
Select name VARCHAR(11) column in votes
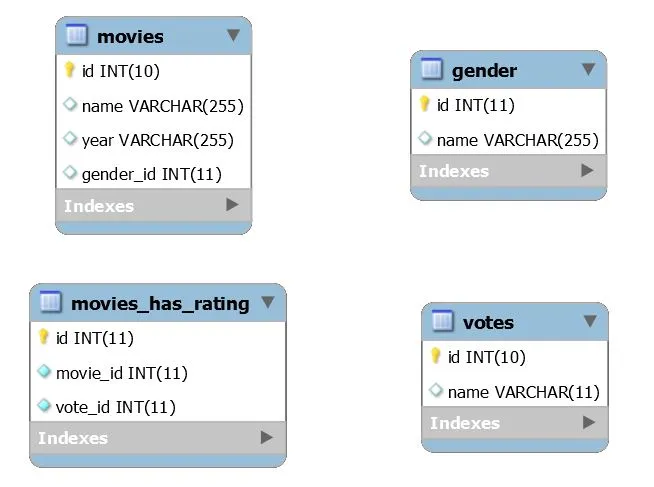point(523,391)
